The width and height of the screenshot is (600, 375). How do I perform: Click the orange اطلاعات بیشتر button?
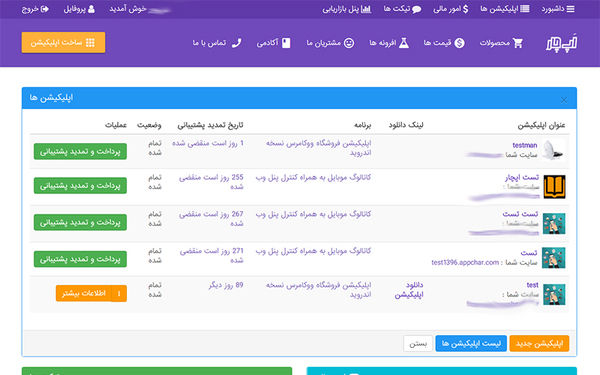[x=91, y=293]
